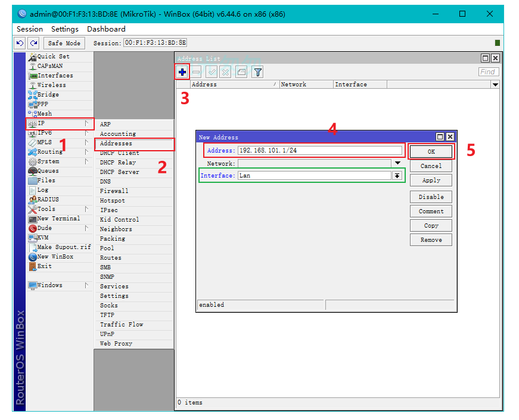Click Remove in New Address dialog

(431, 240)
